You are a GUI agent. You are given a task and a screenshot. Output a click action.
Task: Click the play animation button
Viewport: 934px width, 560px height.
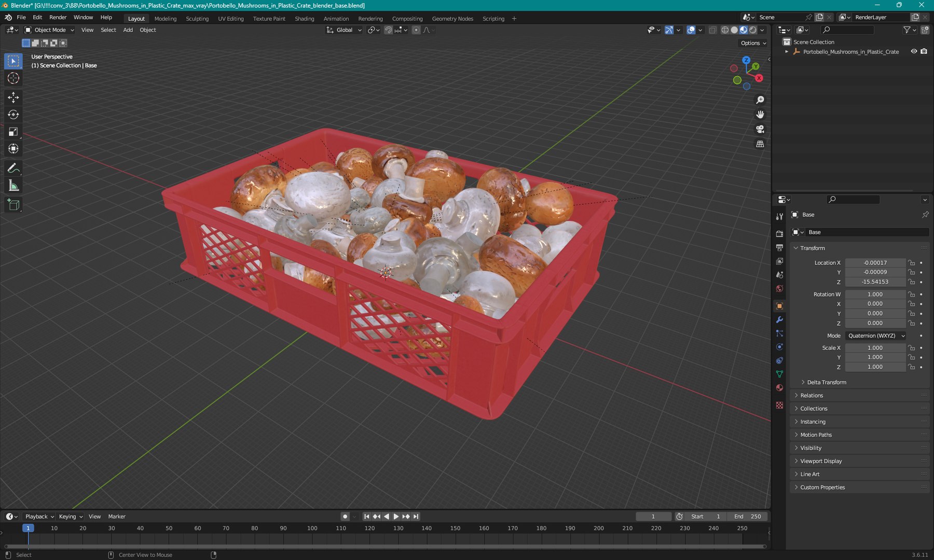[x=396, y=516]
